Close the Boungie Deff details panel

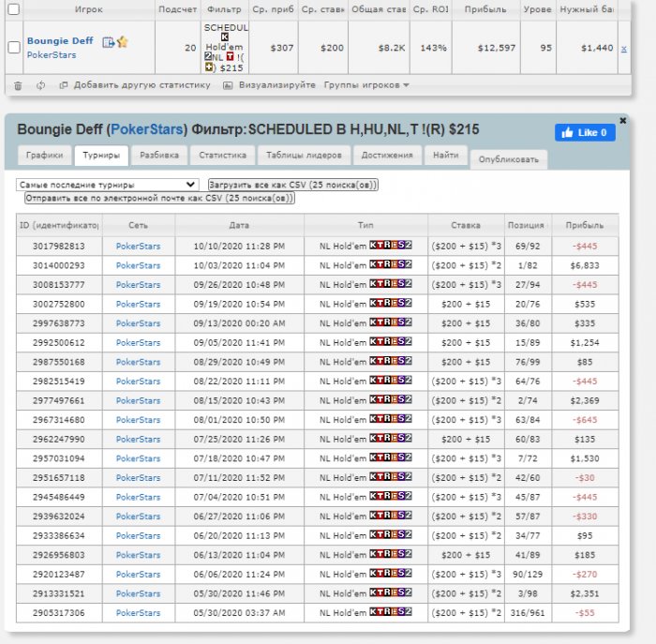point(622,121)
